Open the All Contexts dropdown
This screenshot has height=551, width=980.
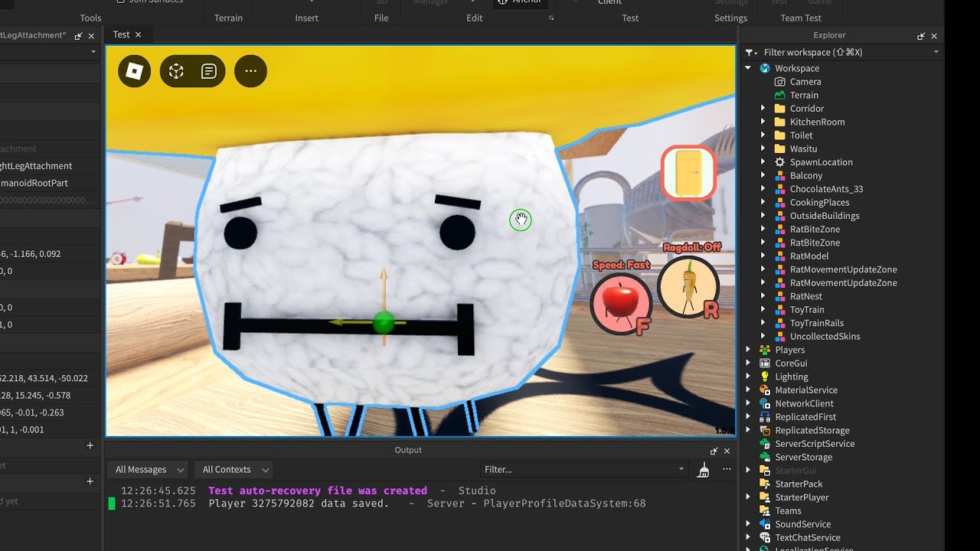coord(235,470)
